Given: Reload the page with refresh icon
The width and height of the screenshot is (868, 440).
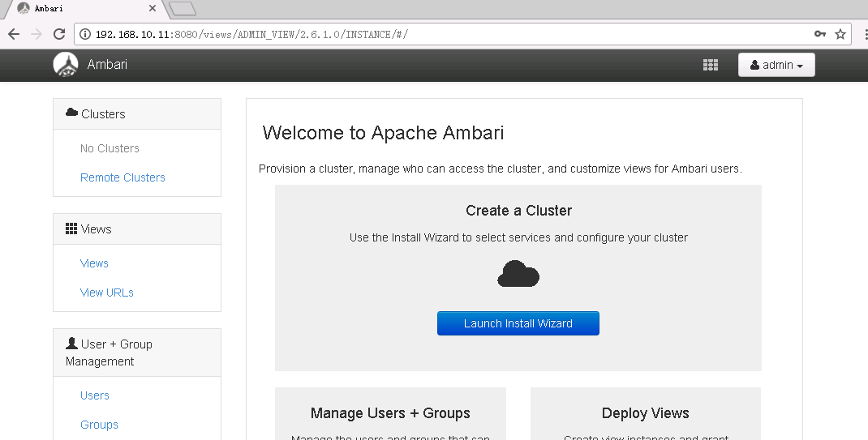Looking at the screenshot, I should [x=59, y=34].
